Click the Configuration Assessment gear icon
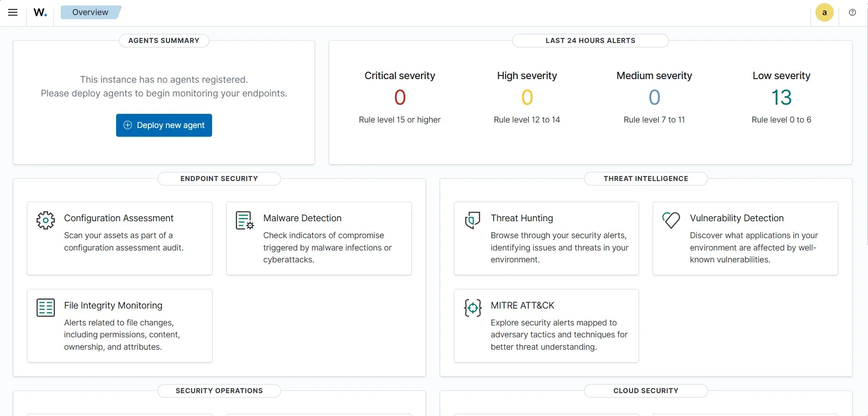The width and height of the screenshot is (868, 416). tap(46, 220)
